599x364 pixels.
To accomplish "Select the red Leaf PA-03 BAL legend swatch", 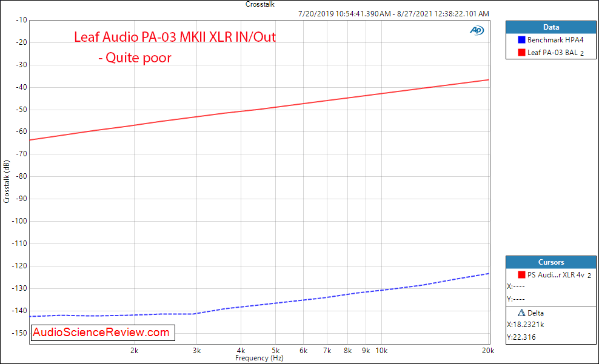I will click(521, 52).
